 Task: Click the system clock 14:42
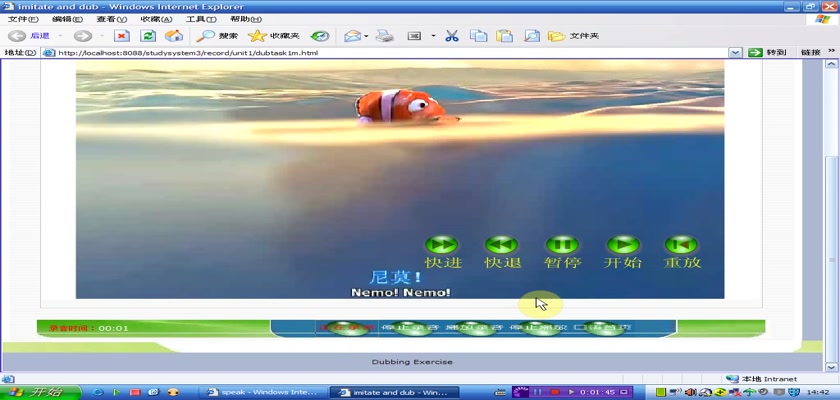coord(819,393)
